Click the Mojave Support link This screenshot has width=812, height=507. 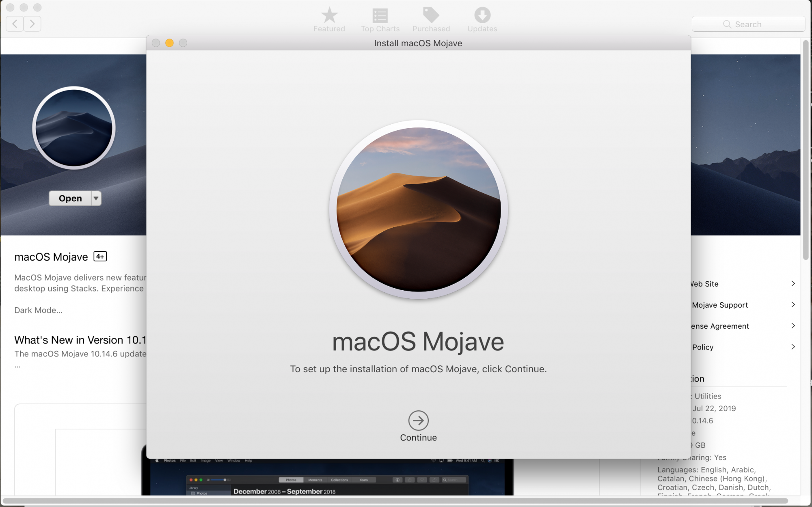(719, 305)
